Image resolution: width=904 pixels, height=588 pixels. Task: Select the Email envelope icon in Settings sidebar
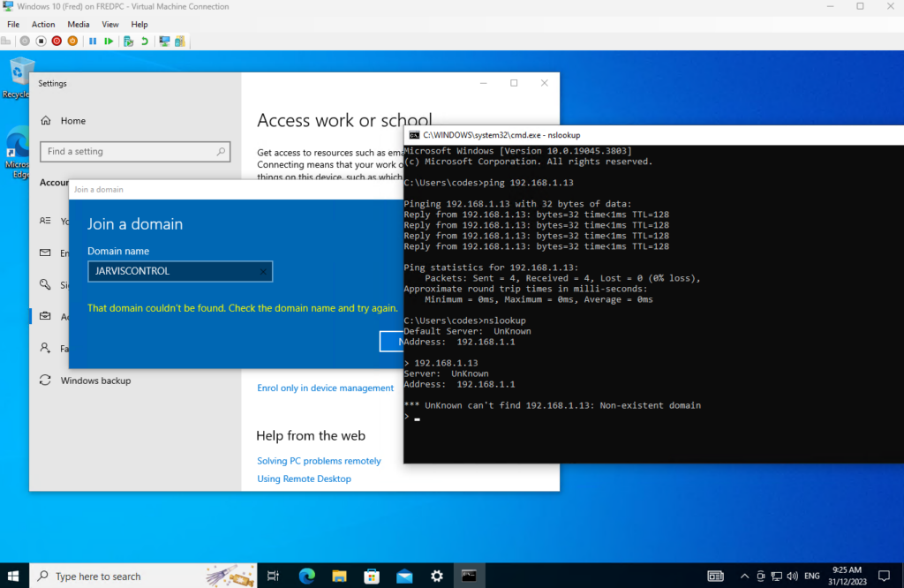45,253
